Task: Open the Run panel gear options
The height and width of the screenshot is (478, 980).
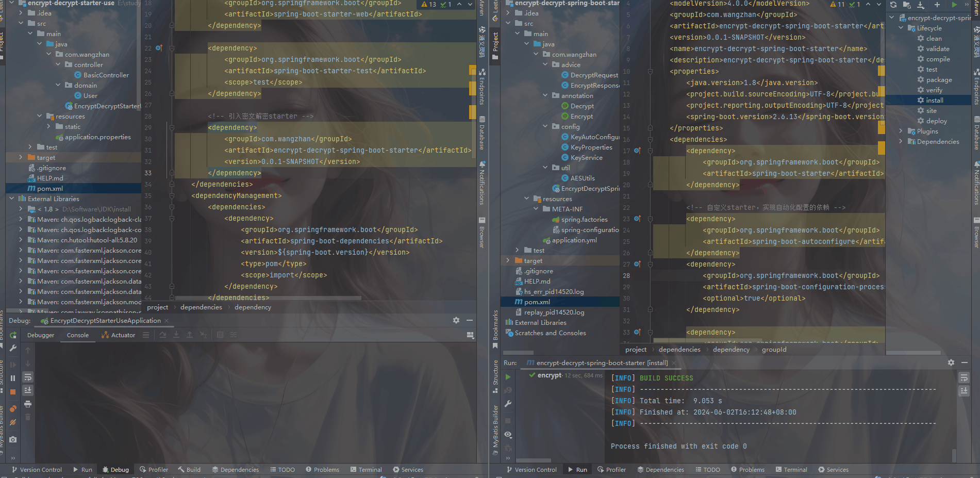Action: coord(951,362)
